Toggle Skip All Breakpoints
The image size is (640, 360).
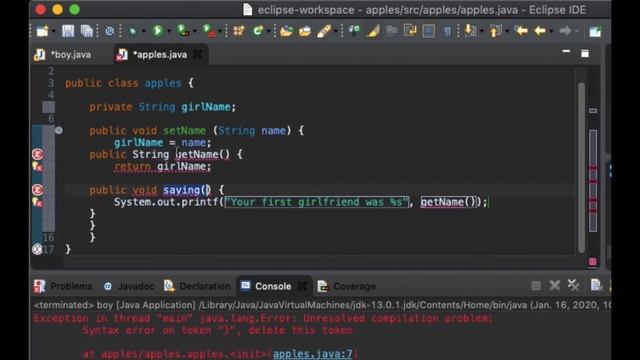(x=109, y=31)
